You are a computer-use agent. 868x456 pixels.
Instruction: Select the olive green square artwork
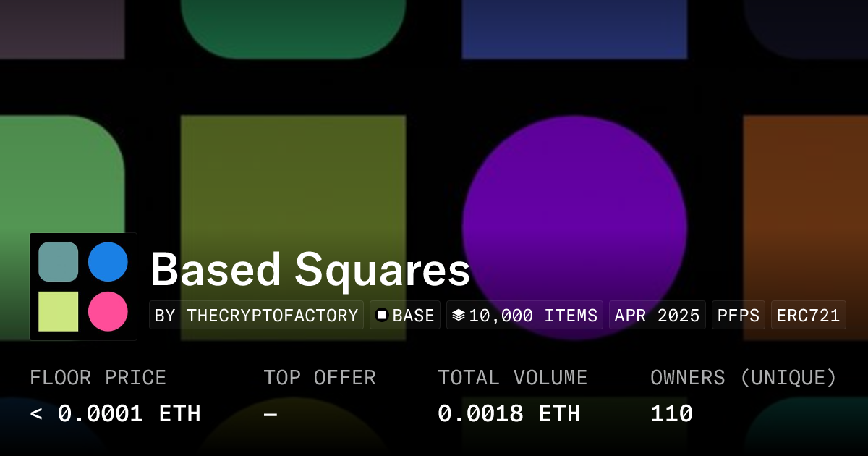[293, 181]
